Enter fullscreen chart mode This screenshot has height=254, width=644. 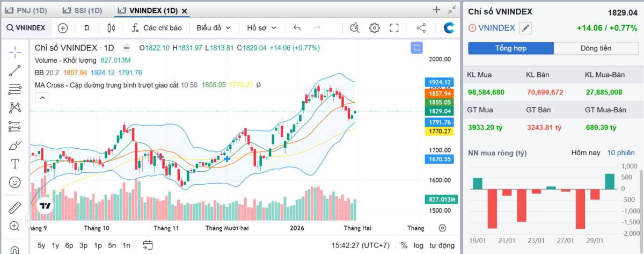(x=394, y=28)
